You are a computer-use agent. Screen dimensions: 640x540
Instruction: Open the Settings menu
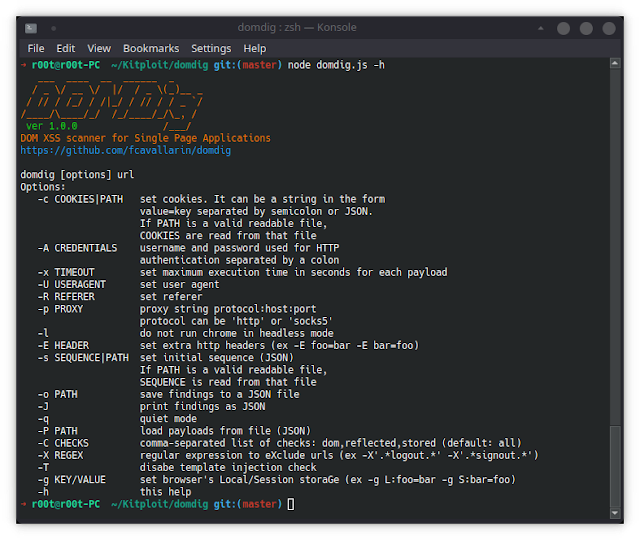click(x=211, y=49)
